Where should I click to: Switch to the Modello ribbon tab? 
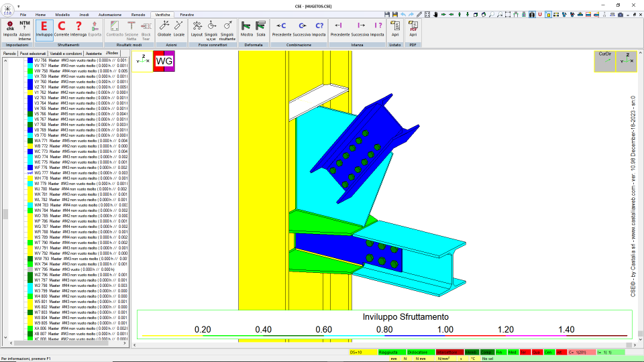tap(62, 15)
